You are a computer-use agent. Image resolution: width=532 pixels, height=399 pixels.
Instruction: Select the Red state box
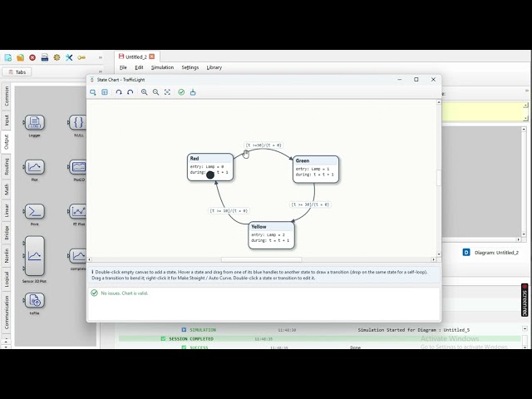pyautogui.click(x=210, y=167)
